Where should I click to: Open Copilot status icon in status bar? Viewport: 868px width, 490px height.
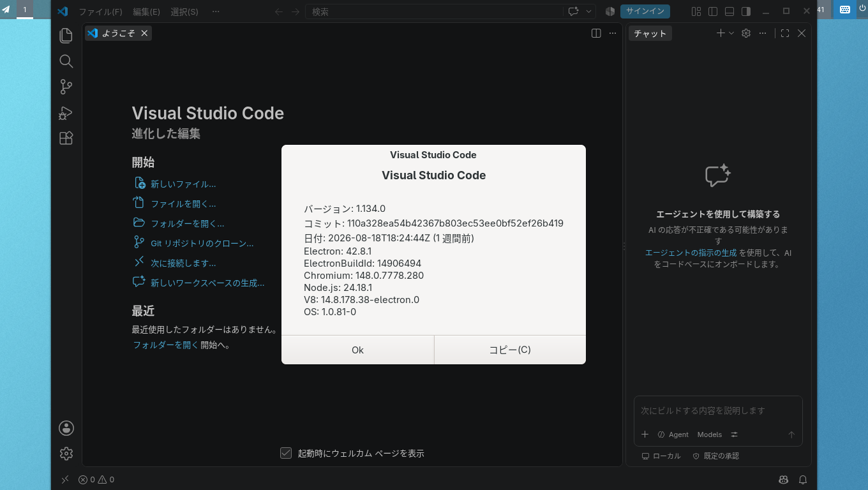pos(784,480)
